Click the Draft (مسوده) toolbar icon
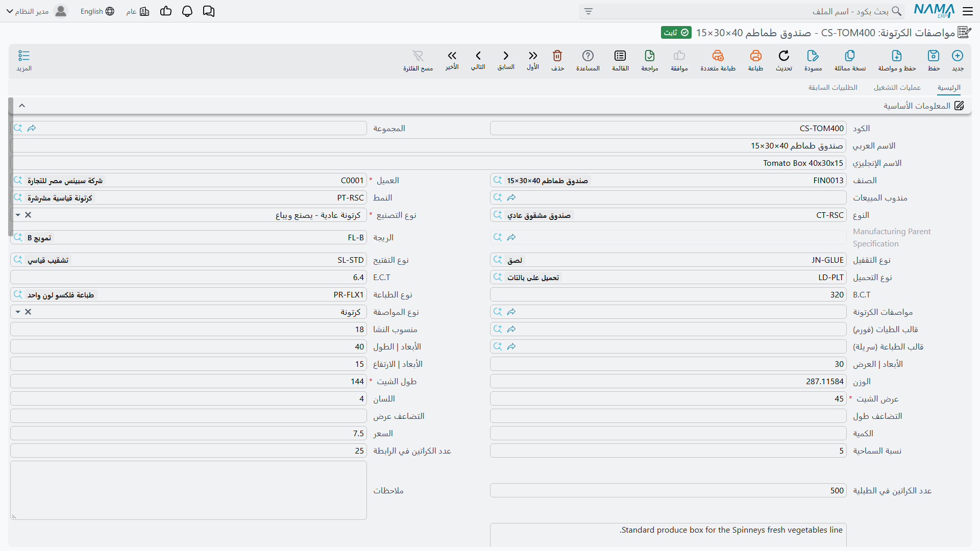This screenshot has height=551, width=980. pyautogui.click(x=813, y=56)
